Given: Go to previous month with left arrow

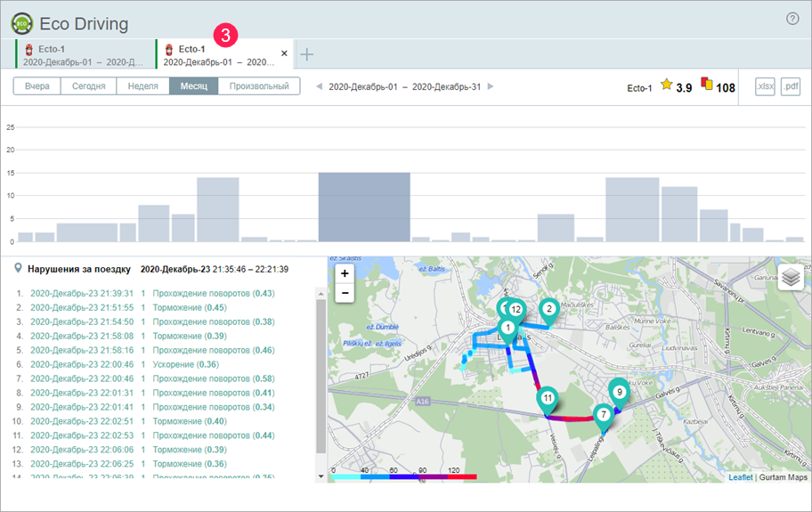Looking at the screenshot, I should [x=321, y=87].
